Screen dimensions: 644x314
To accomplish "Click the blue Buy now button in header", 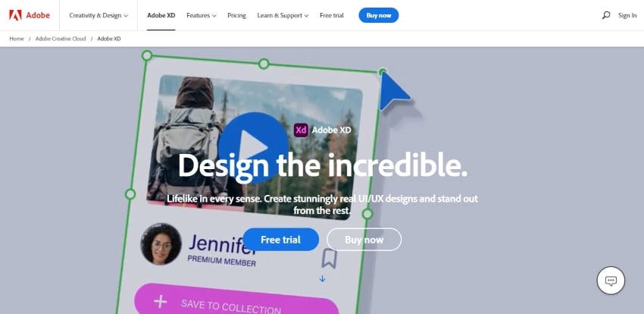I will tap(379, 15).
